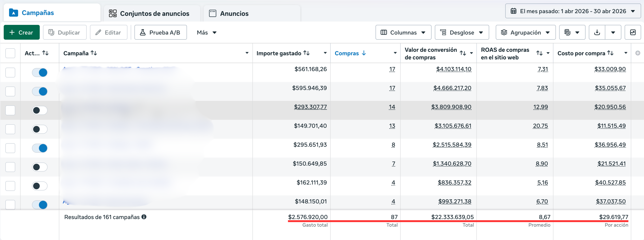This screenshot has width=644, height=240.
Task: Click the Anuncios window icon
Action: [x=212, y=14]
